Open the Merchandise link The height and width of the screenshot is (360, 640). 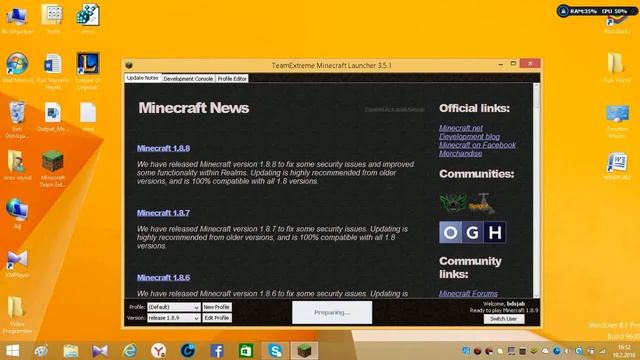point(460,154)
